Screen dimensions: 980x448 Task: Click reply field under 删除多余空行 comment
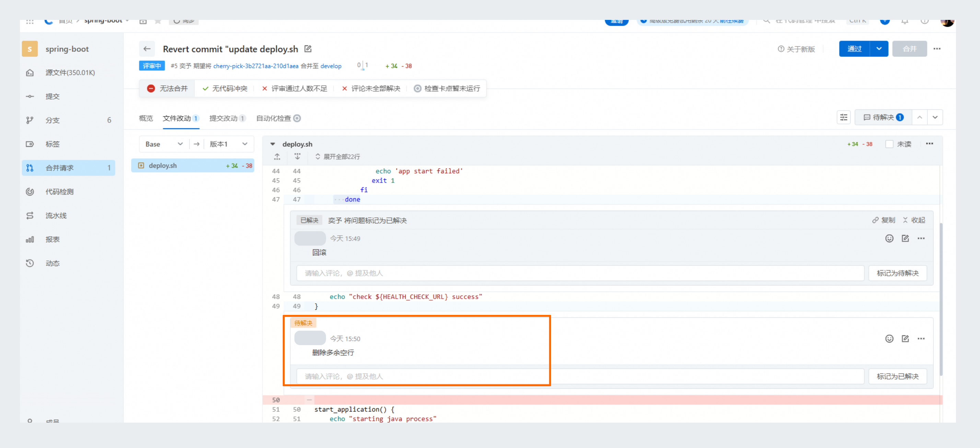pos(580,376)
